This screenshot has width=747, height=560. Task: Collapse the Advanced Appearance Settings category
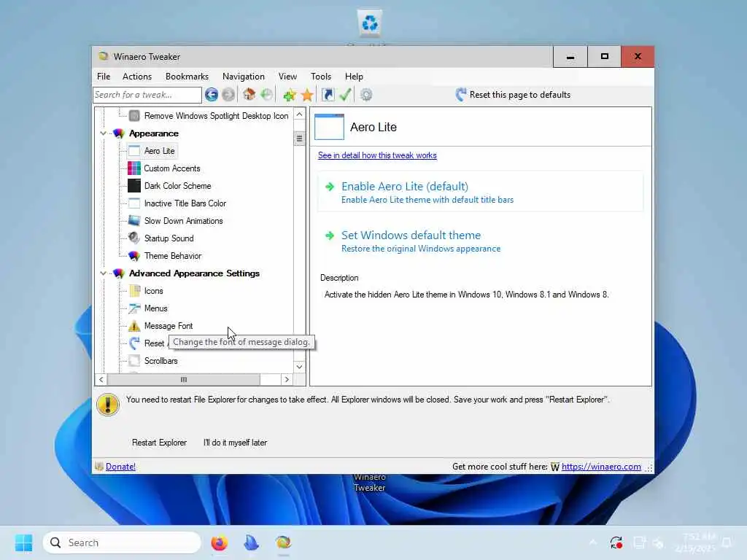103,273
